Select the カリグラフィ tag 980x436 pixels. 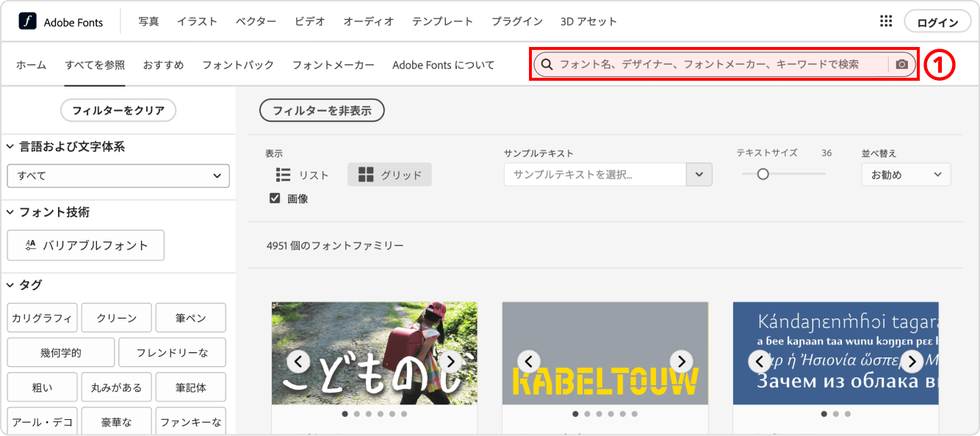42,318
